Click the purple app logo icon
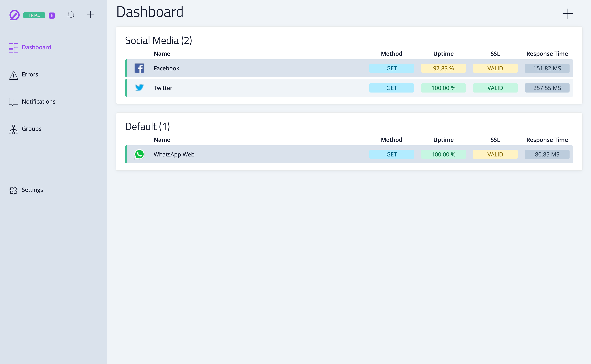 14,15
